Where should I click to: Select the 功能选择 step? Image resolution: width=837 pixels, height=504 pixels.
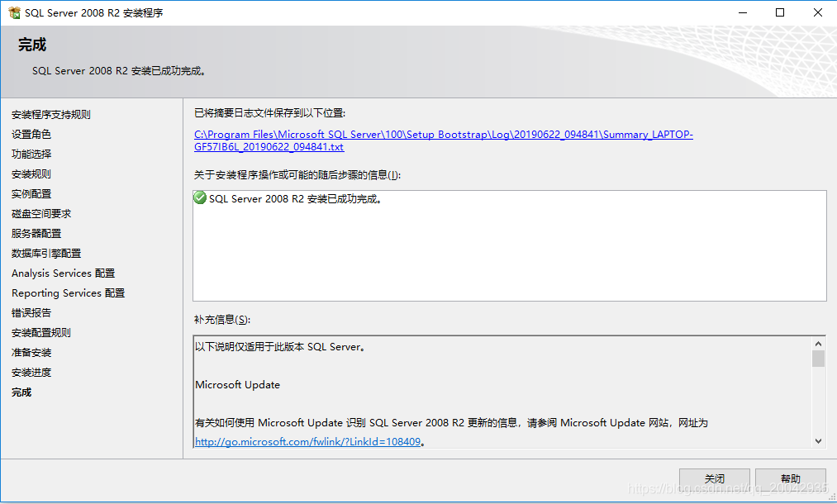coord(31,155)
